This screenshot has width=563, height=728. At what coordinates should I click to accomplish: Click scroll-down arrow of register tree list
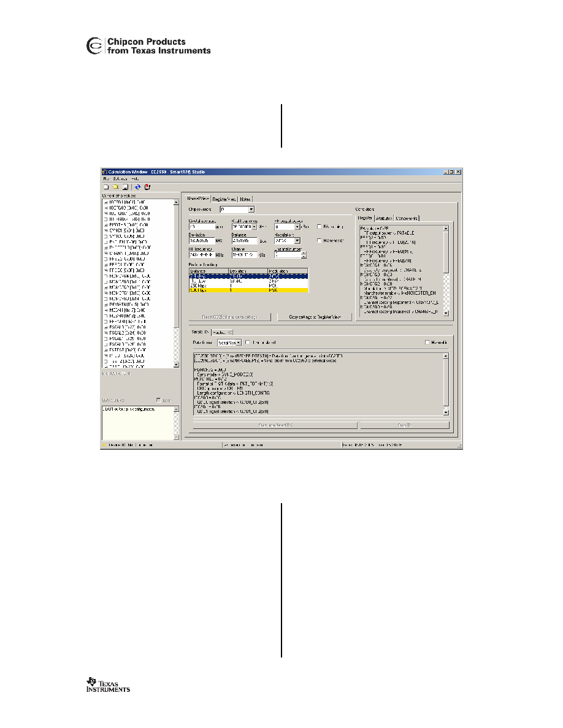coord(176,365)
